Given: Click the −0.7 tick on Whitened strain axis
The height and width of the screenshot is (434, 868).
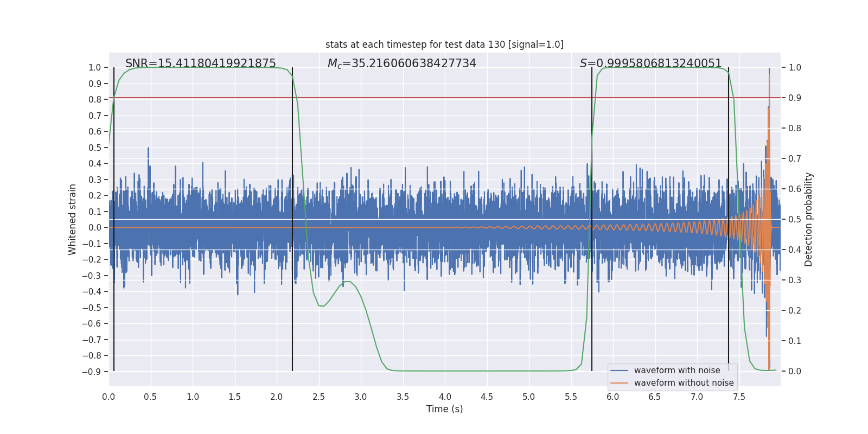Looking at the screenshot, I should (92, 340).
